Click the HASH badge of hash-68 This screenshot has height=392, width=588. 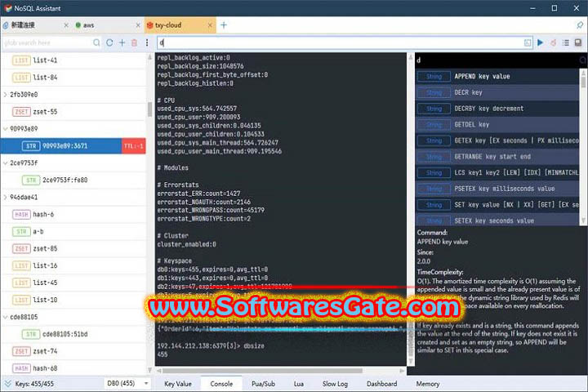pyautogui.click(x=21, y=368)
